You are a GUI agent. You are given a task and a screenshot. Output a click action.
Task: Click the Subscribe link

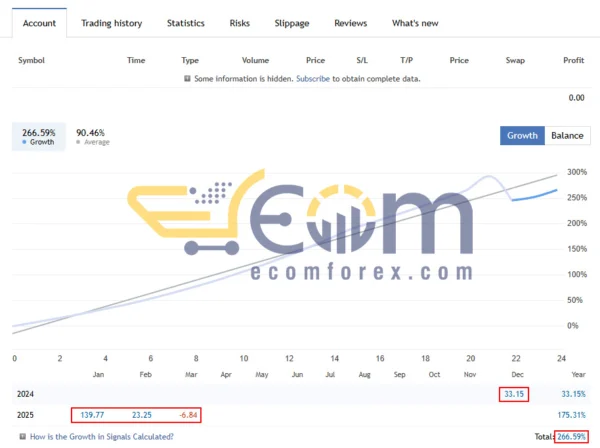pos(314,78)
